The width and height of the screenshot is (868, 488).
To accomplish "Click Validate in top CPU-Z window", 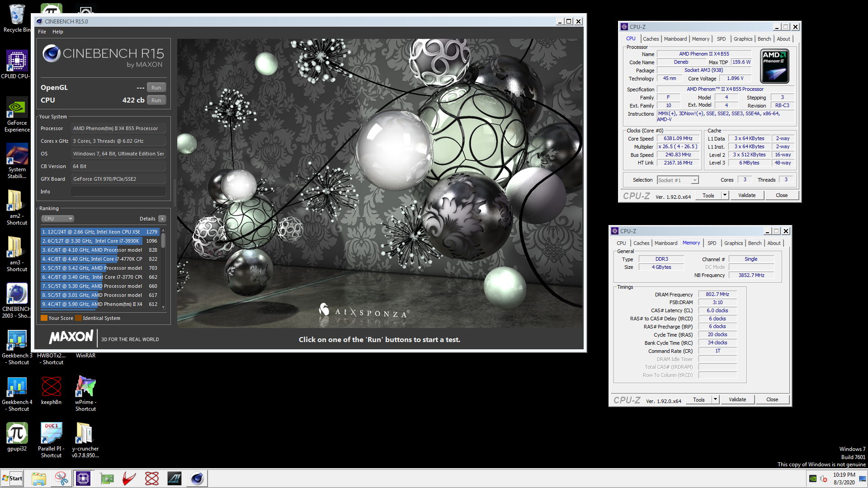I will pyautogui.click(x=747, y=196).
